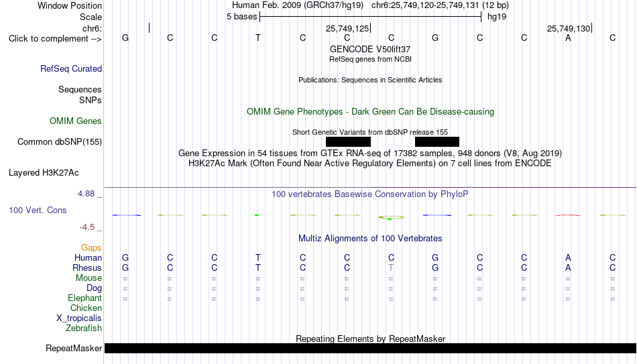Viewport: 637px width, 364px height.
Task: Click the chr6: ruler label
Action: 93,28
